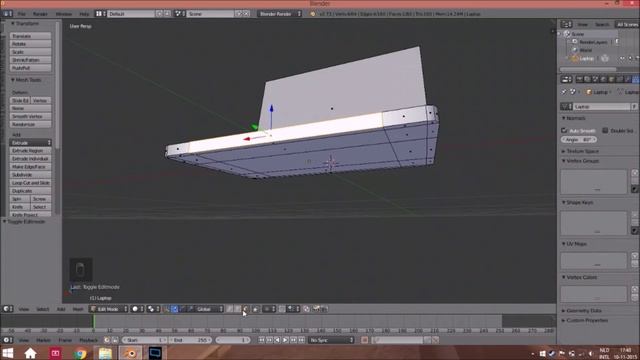Click jump to end frame control
This screenshot has width=640, height=360.
click(302, 340)
